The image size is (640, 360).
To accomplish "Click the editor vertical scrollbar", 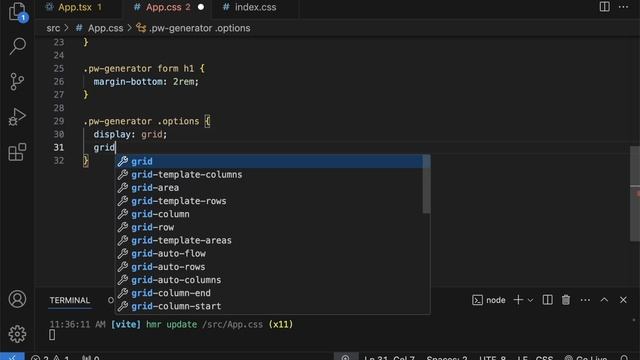I will [635, 194].
